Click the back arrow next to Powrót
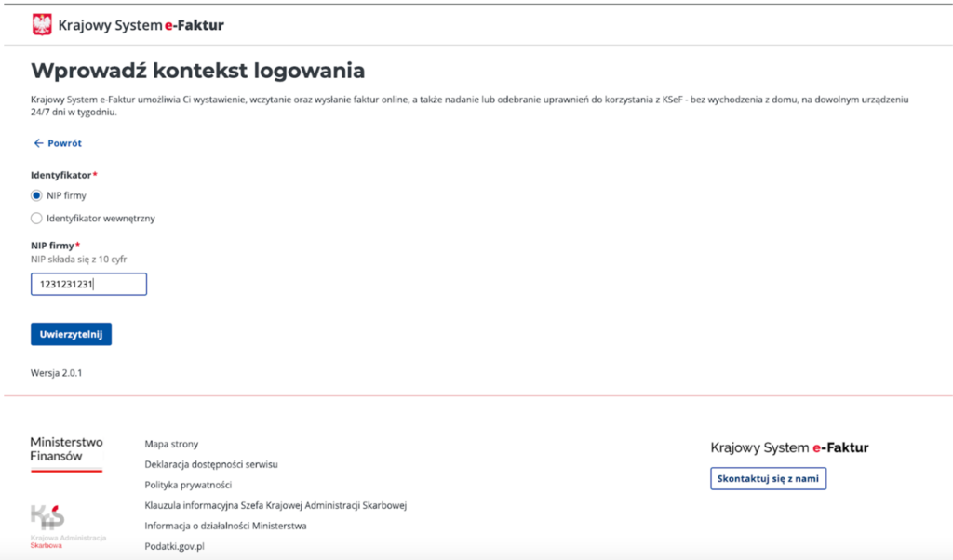This screenshot has height=560, width=953. (38, 143)
